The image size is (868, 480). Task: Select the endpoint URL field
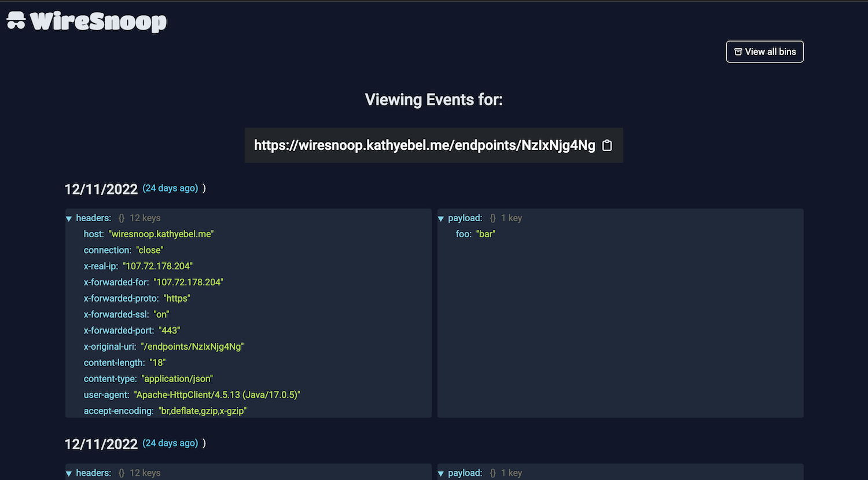tap(424, 145)
